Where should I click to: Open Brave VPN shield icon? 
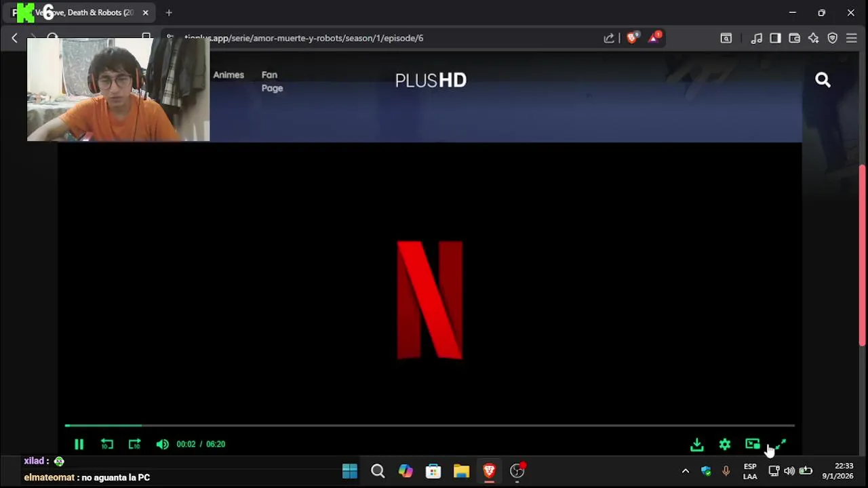pos(832,38)
